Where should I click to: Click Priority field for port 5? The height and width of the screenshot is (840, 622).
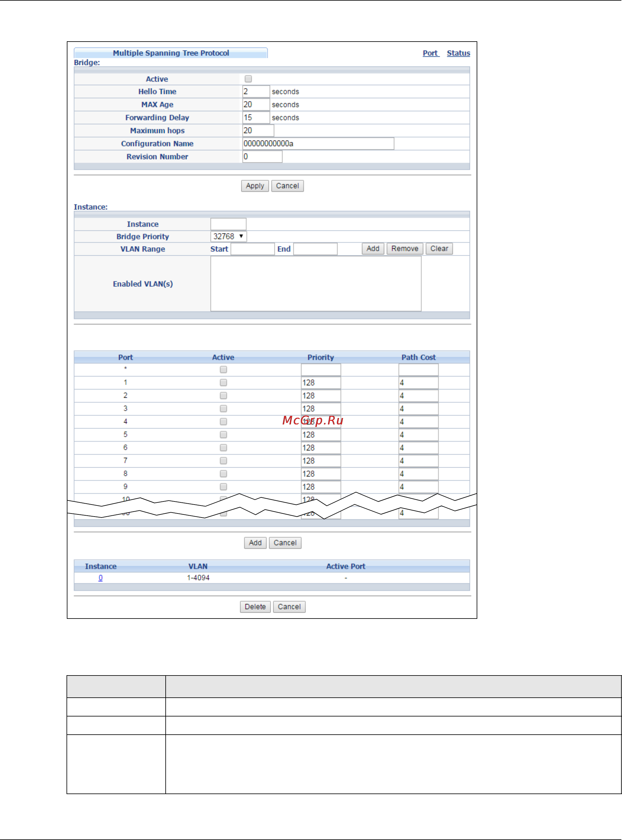(x=321, y=435)
